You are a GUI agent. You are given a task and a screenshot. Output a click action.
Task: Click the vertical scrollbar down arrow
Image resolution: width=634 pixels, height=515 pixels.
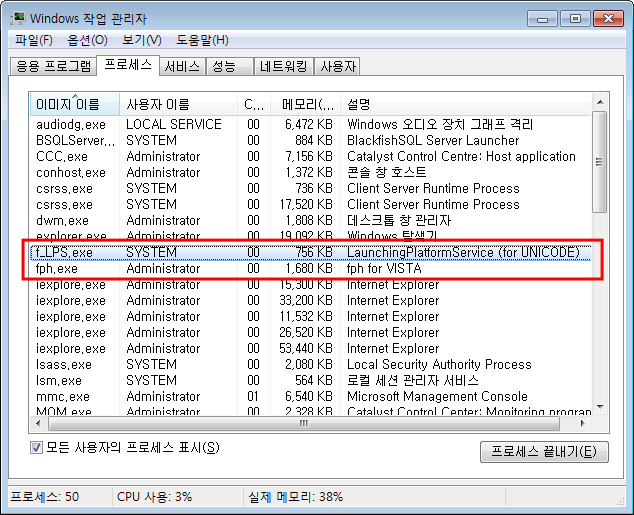[x=600, y=407]
